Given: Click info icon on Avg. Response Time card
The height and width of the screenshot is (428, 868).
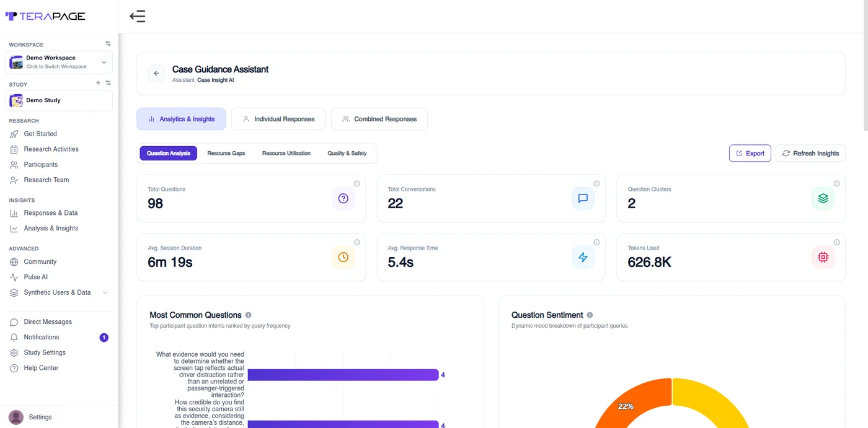Looking at the screenshot, I should click(x=596, y=242).
